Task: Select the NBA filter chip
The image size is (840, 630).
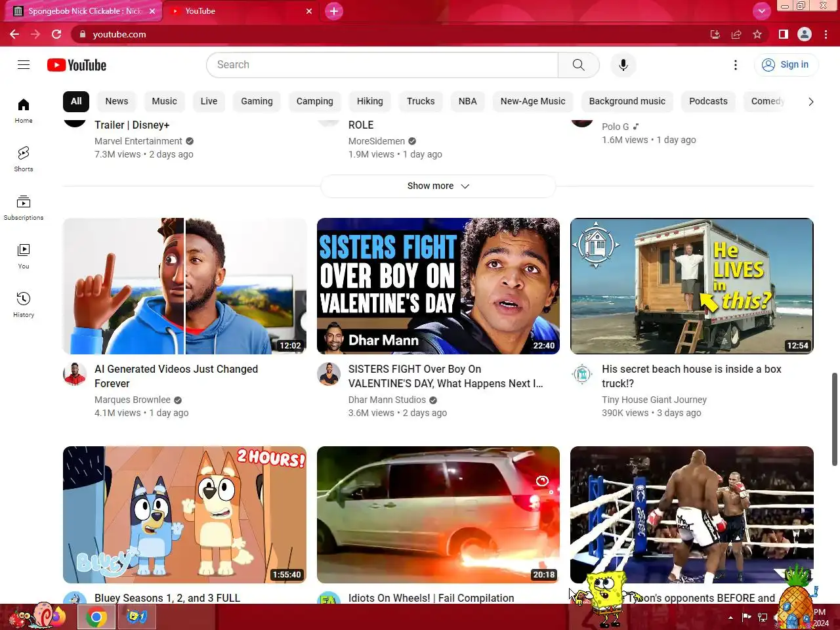Action: pyautogui.click(x=468, y=101)
